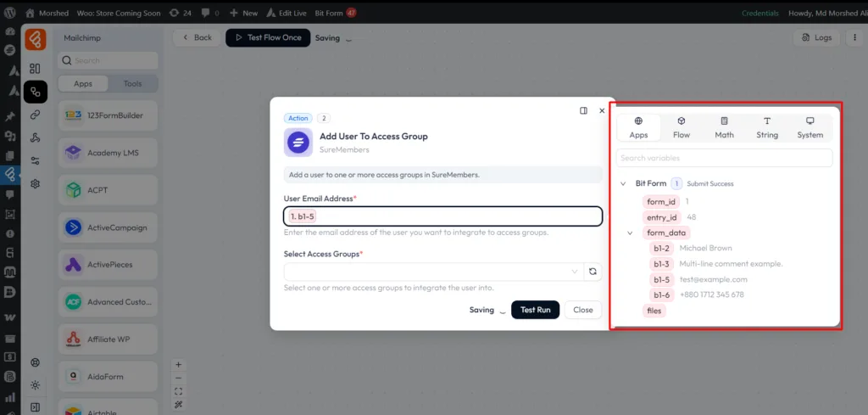Viewport: 868px width, 415px height.
Task: Insert the b1-2 Michael Brown variable
Action: [x=661, y=248]
